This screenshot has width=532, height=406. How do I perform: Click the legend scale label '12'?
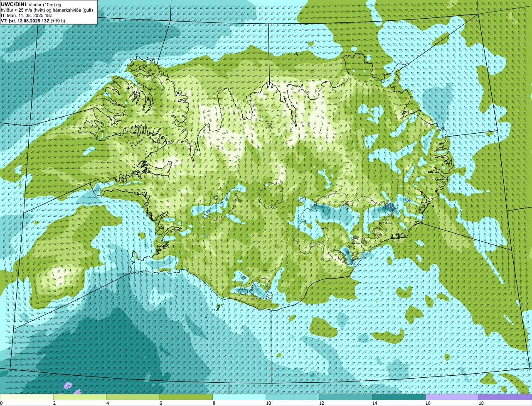pos(322,403)
